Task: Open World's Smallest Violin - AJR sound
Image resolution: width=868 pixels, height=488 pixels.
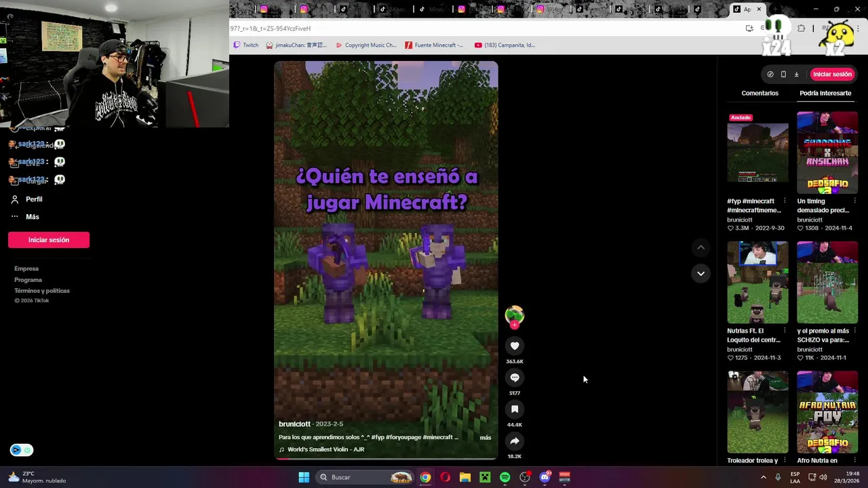Action: click(325, 449)
